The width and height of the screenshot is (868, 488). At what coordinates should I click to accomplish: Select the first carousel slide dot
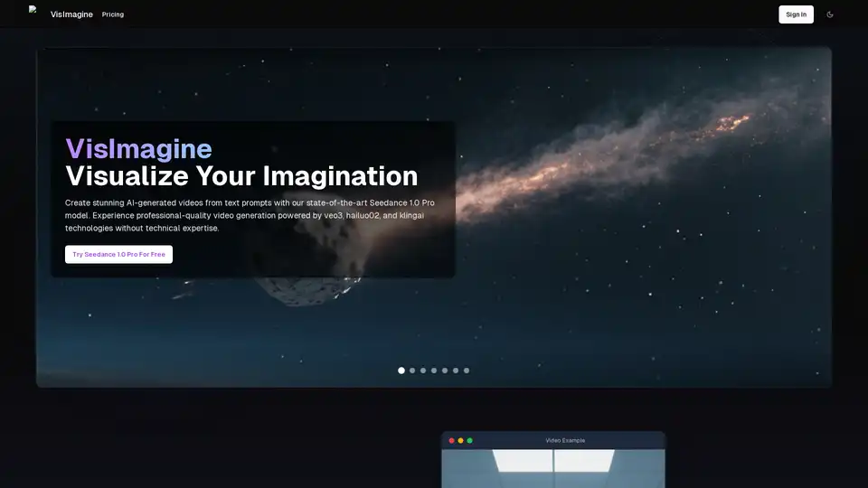(x=401, y=371)
